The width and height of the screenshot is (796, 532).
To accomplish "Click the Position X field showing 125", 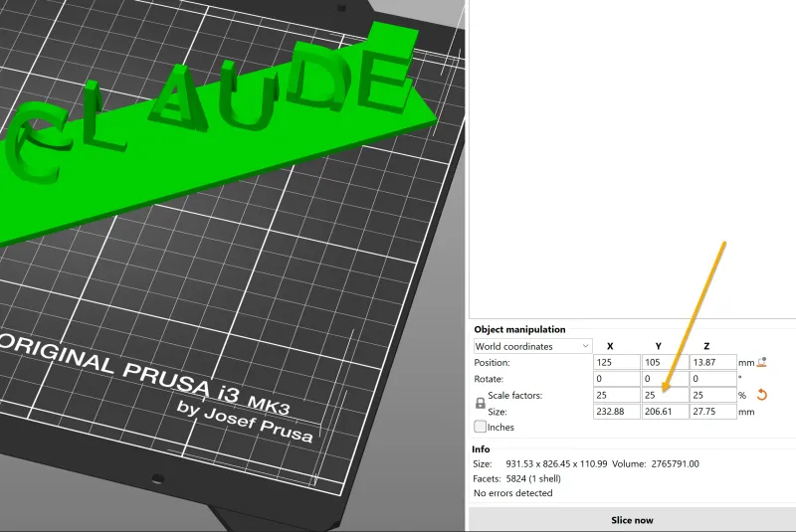I will click(616, 362).
